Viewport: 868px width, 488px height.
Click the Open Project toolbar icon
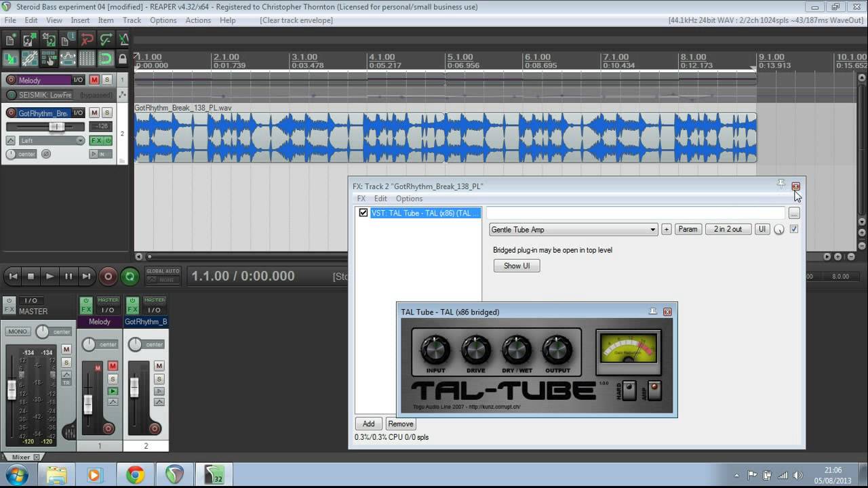click(29, 40)
